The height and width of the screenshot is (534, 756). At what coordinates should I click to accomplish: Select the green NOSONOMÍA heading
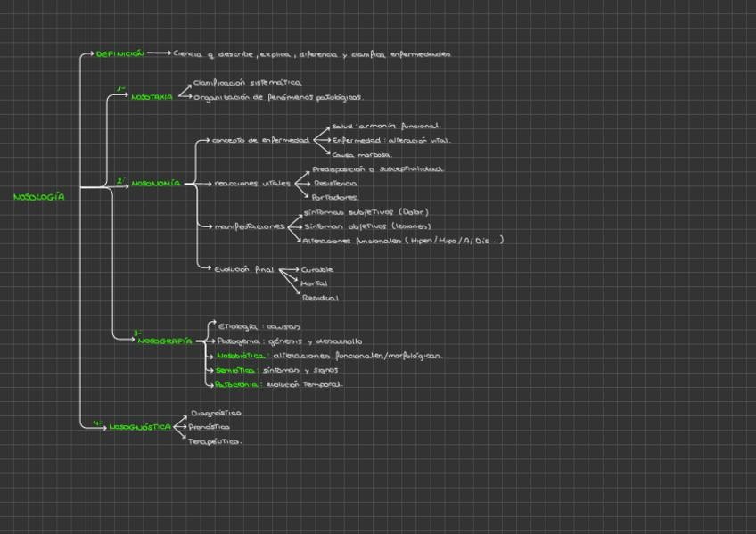156,183
